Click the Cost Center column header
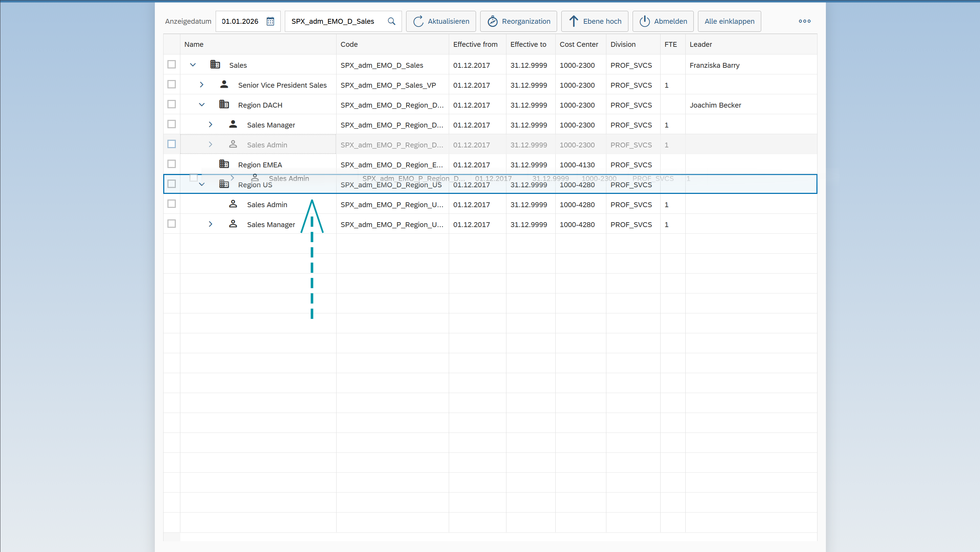This screenshot has height=552, width=980. point(578,44)
